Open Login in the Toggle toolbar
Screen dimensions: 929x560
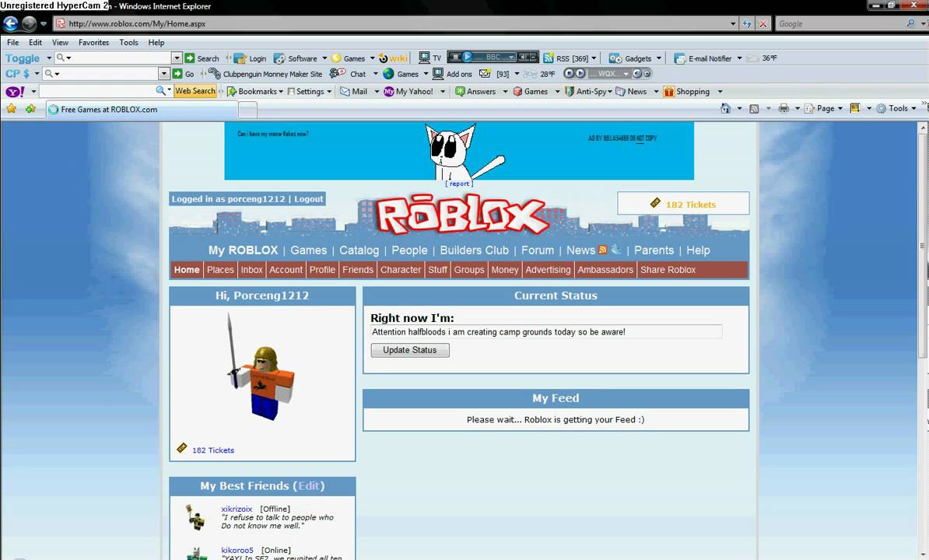(250, 58)
